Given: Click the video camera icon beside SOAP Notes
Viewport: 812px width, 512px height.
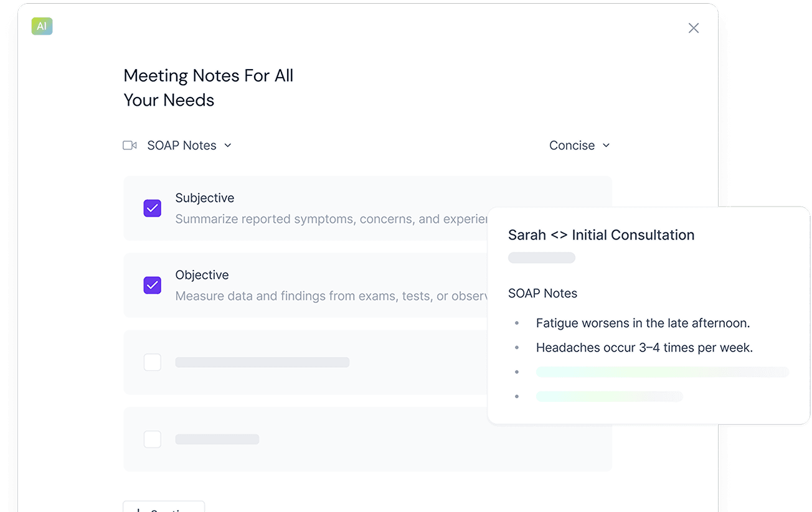Looking at the screenshot, I should click(130, 146).
